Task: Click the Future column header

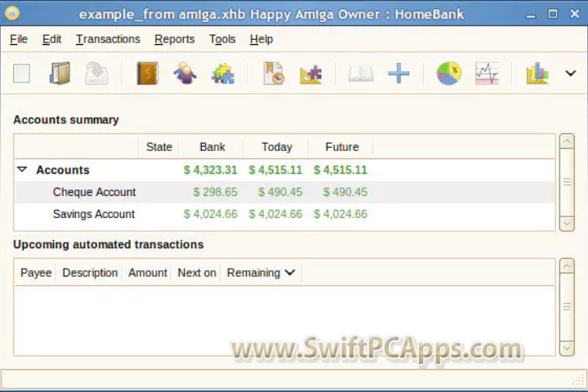Action: [341, 147]
